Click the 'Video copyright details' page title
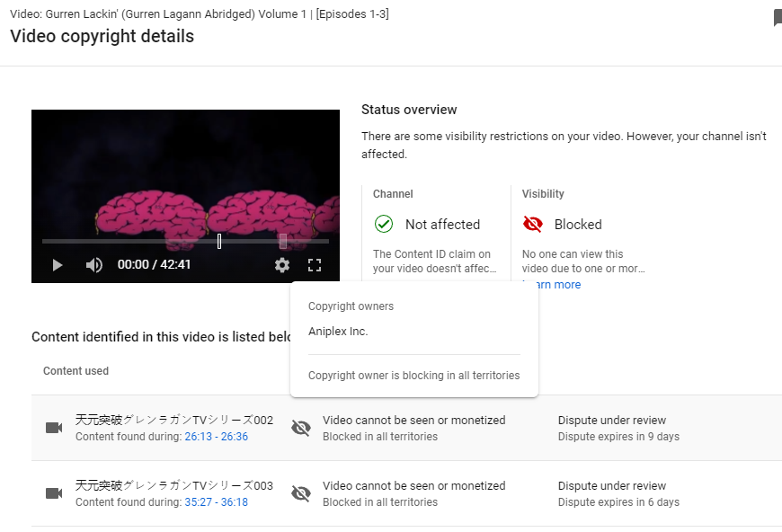This screenshot has height=532, width=782. point(102,37)
